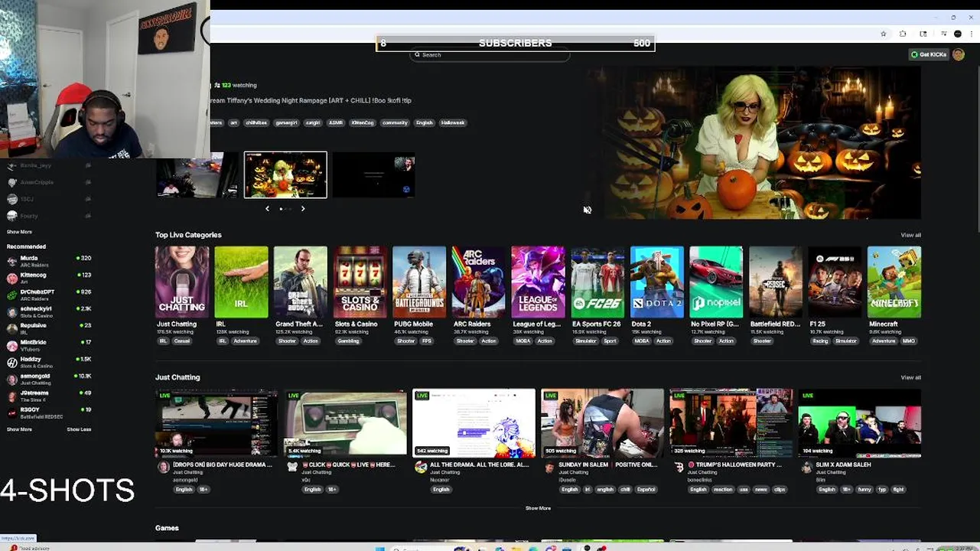Open R3GOY recommended channel
The image size is (980, 551).
[49, 412]
